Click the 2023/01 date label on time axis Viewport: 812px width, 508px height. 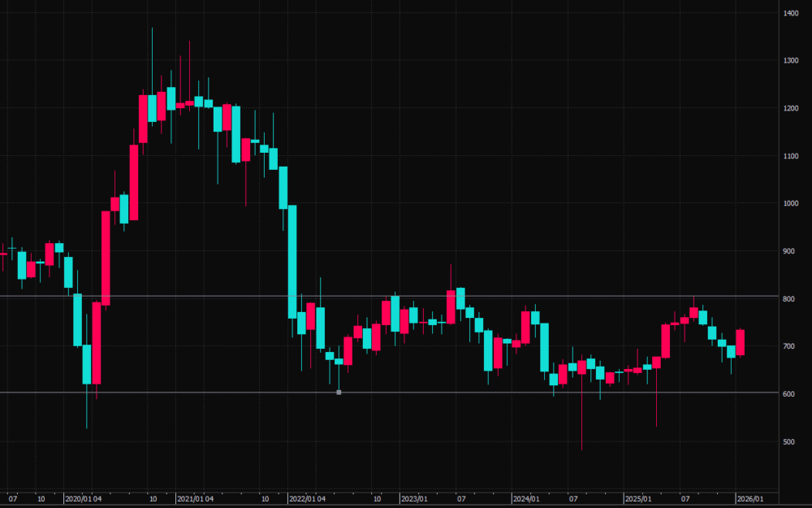(x=413, y=498)
